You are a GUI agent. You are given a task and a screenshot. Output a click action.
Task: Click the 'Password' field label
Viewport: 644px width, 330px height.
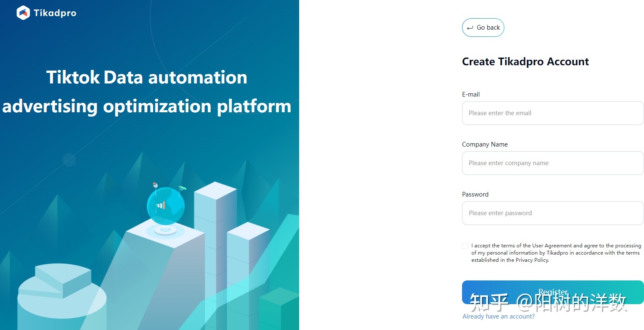(x=475, y=194)
